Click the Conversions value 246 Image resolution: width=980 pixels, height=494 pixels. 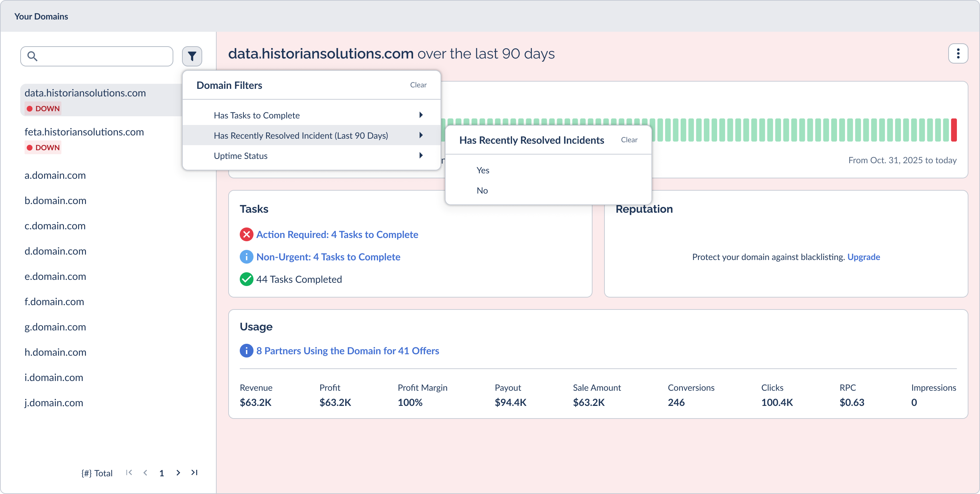point(676,402)
